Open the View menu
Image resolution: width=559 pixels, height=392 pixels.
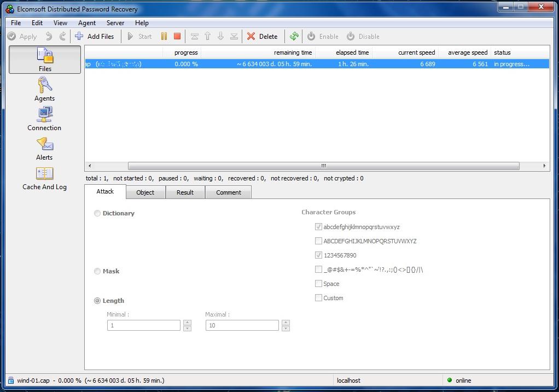60,23
